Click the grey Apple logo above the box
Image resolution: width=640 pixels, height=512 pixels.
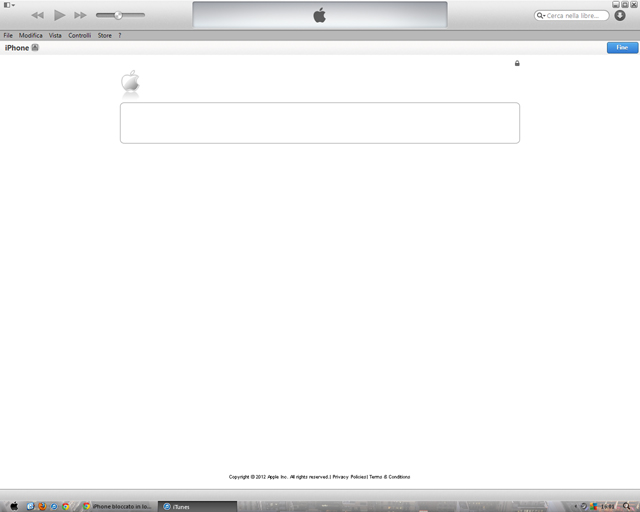(130, 81)
